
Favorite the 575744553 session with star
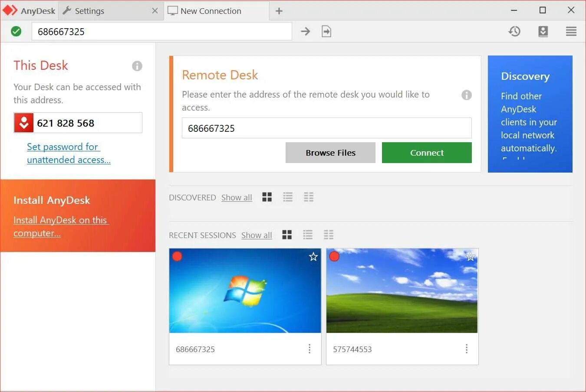[x=470, y=257]
